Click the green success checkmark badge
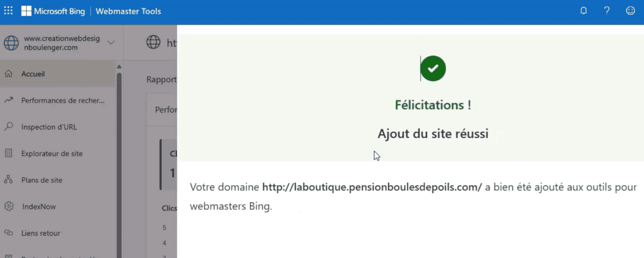This screenshot has width=644, height=258. [x=433, y=69]
